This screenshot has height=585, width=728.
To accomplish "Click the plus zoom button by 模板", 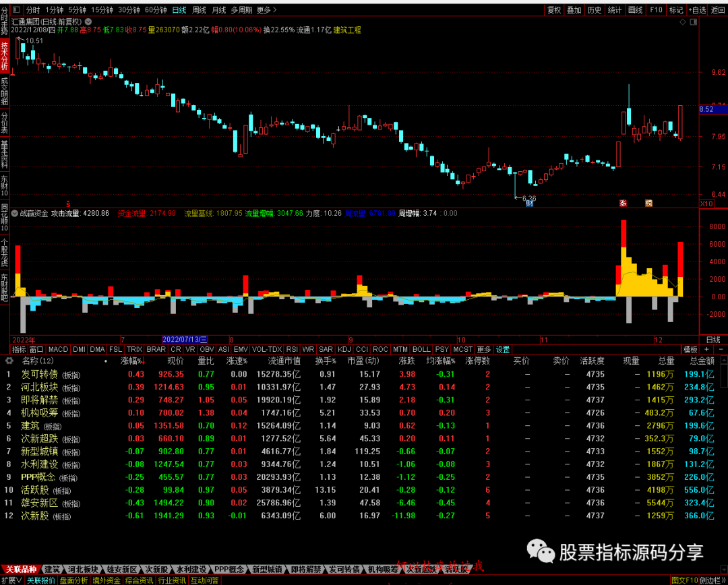I will pyautogui.click(x=706, y=349).
